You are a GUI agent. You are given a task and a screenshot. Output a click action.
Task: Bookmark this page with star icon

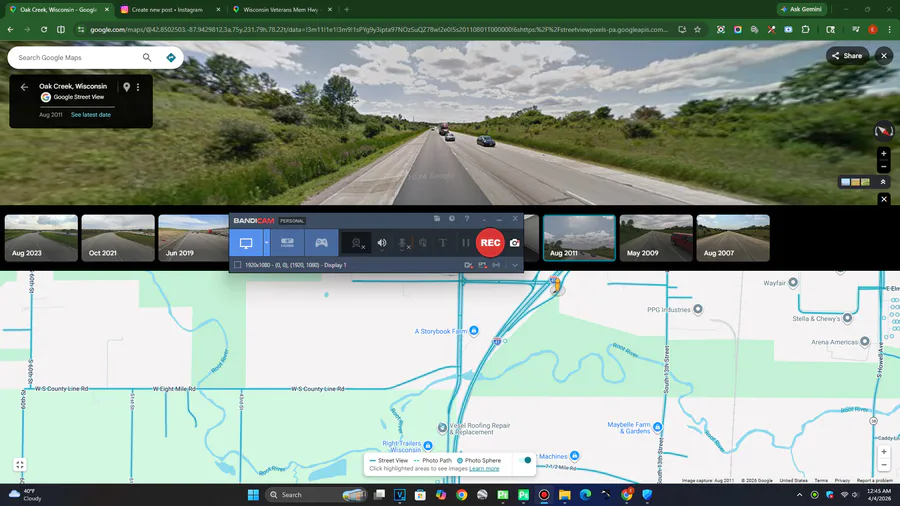697,29
